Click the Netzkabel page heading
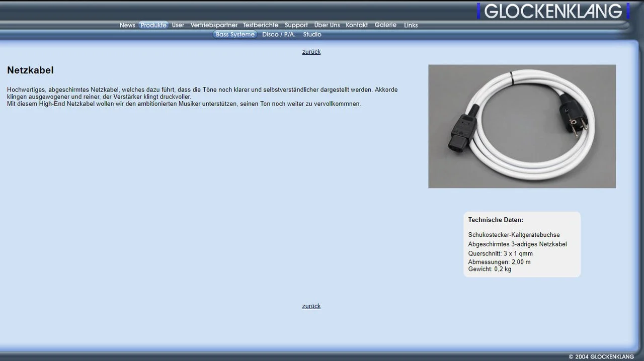This screenshot has width=644, height=361. pyautogui.click(x=30, y=70)
